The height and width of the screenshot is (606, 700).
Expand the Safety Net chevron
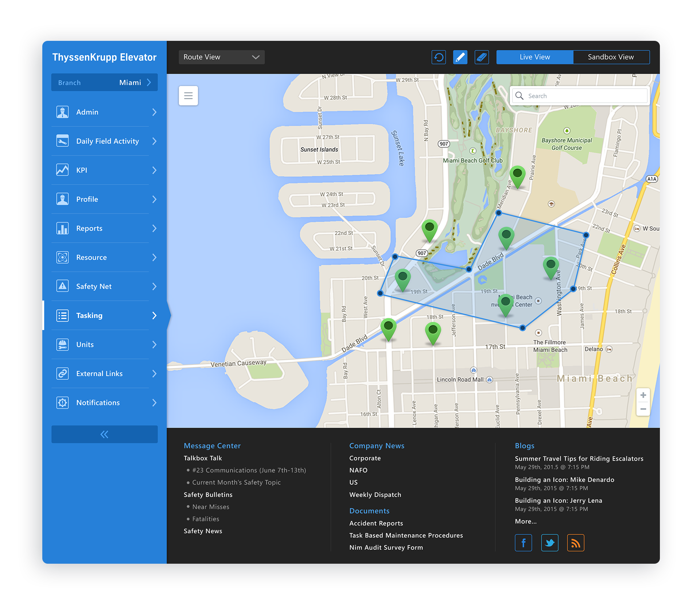[x=154, y=286]
